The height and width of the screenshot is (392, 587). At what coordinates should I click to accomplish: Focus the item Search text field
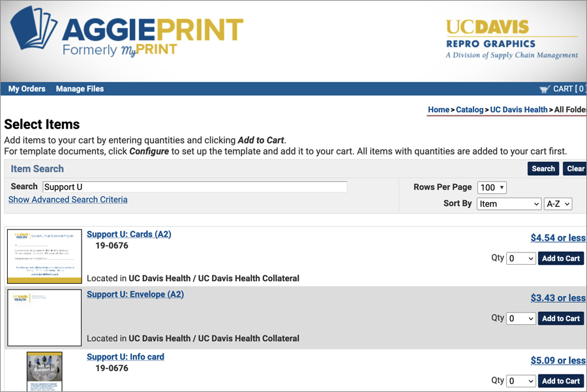click(194, 187)
